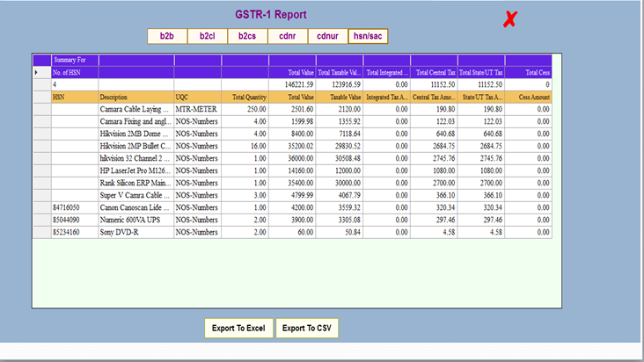
Task: Click HSN code 85234160
Action: (75, 233)
